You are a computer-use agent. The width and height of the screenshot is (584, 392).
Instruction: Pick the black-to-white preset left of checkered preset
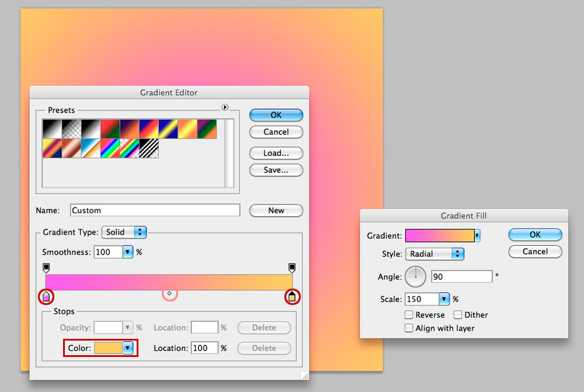(x=52, y=129)
